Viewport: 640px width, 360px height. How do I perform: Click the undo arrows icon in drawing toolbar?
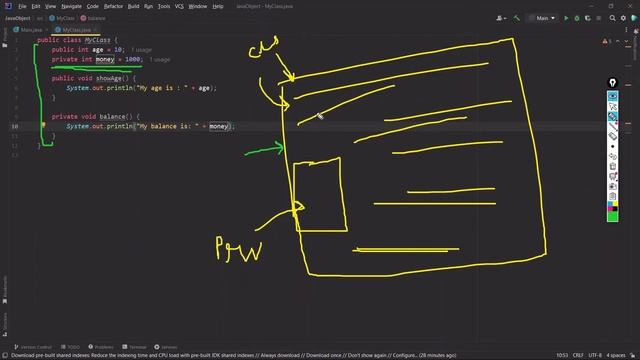point(613,156)
